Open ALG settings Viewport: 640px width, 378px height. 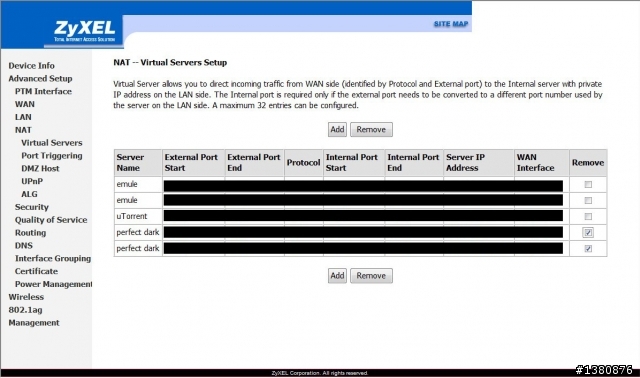click(29, 194)
